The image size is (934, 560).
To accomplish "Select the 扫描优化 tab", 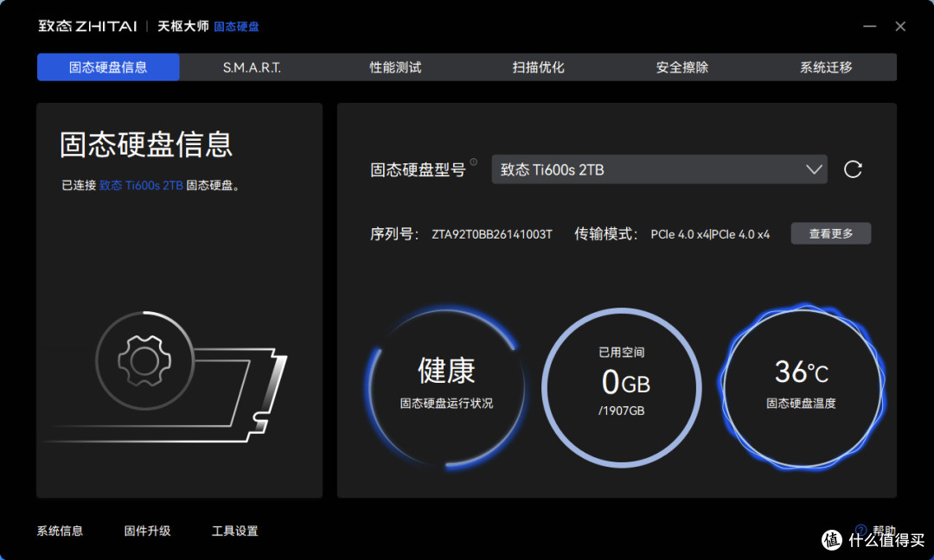I will click(539, 67).
